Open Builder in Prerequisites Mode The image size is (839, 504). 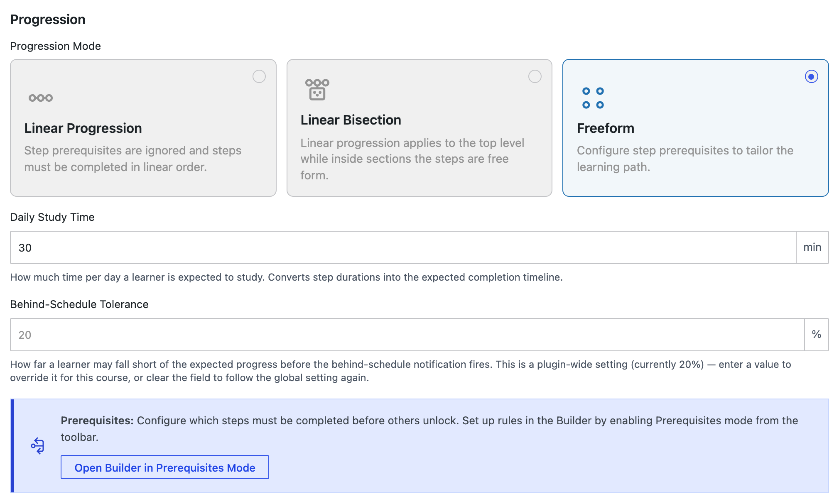(x=165, y=467)
